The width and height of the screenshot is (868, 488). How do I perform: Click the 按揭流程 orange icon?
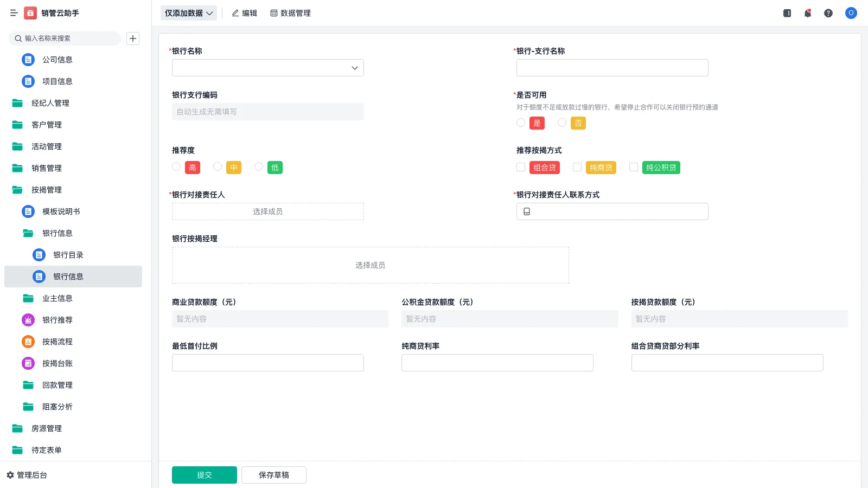pos(28,342)
